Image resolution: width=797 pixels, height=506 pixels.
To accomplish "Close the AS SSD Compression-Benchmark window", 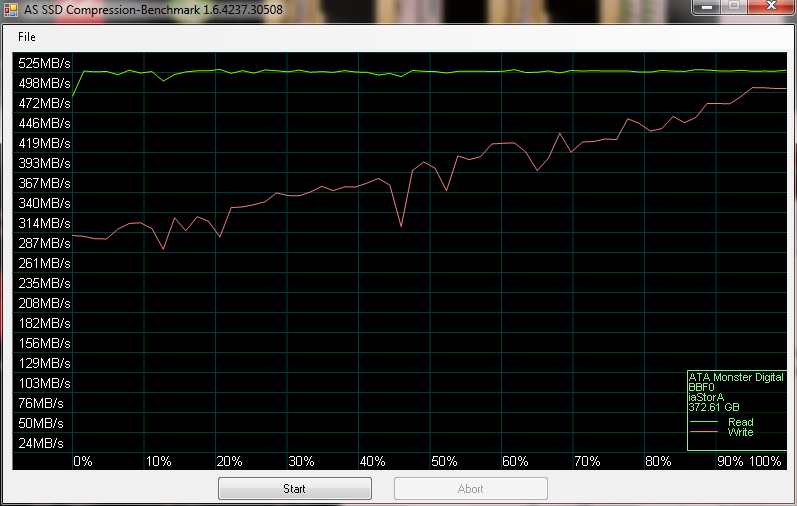I will click(770, 6).
